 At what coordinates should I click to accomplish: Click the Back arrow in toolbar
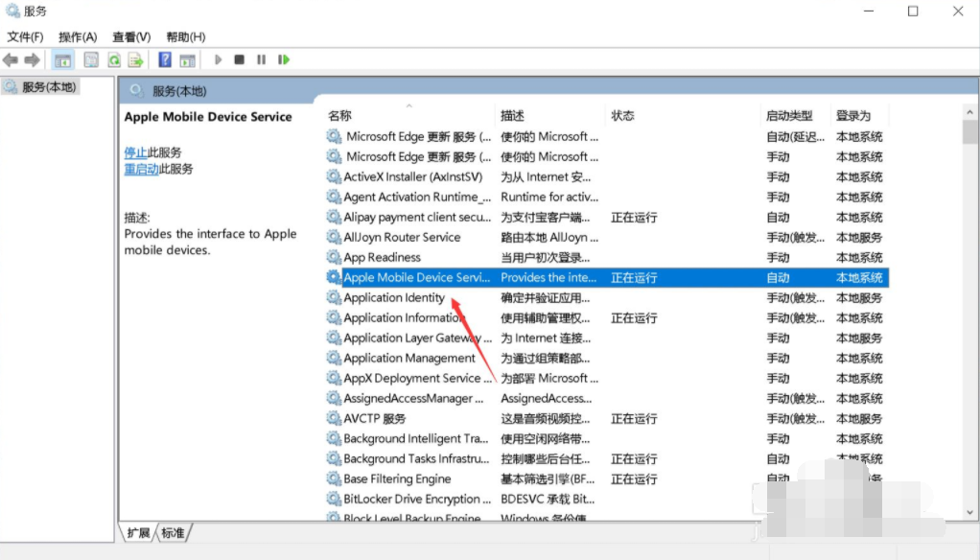pos(11,60)
